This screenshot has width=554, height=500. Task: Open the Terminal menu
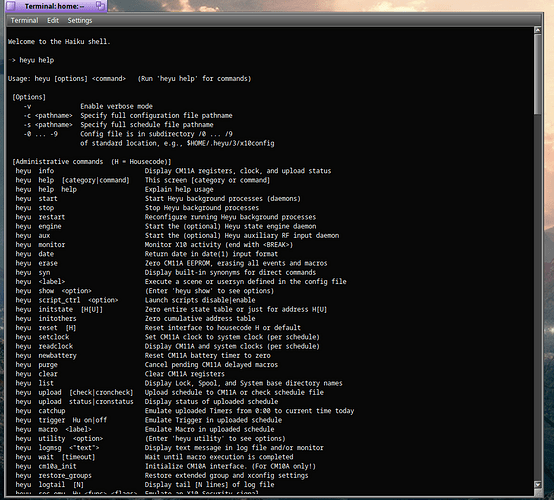(24, 20)
